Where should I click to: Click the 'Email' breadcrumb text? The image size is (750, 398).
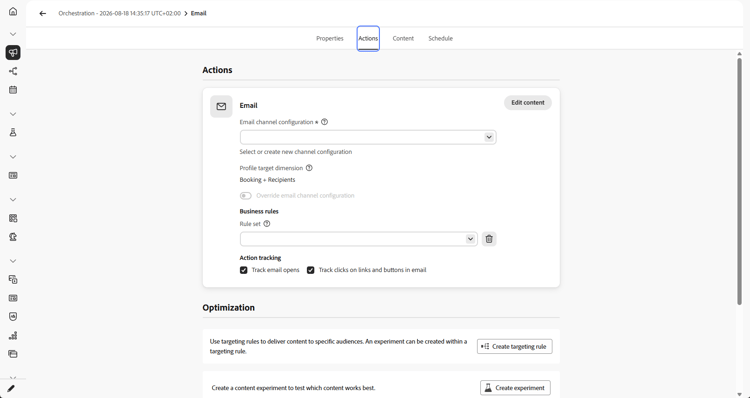[x=199, y=13]
